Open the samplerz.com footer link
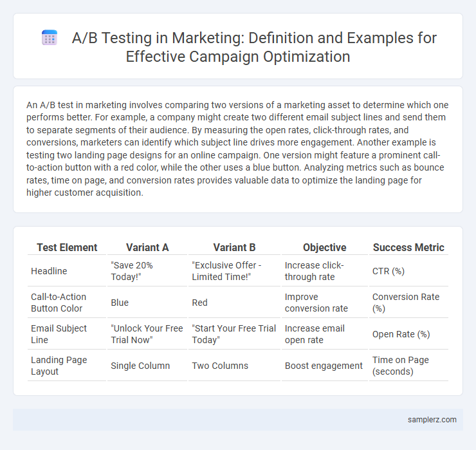 tap(432, 420)
